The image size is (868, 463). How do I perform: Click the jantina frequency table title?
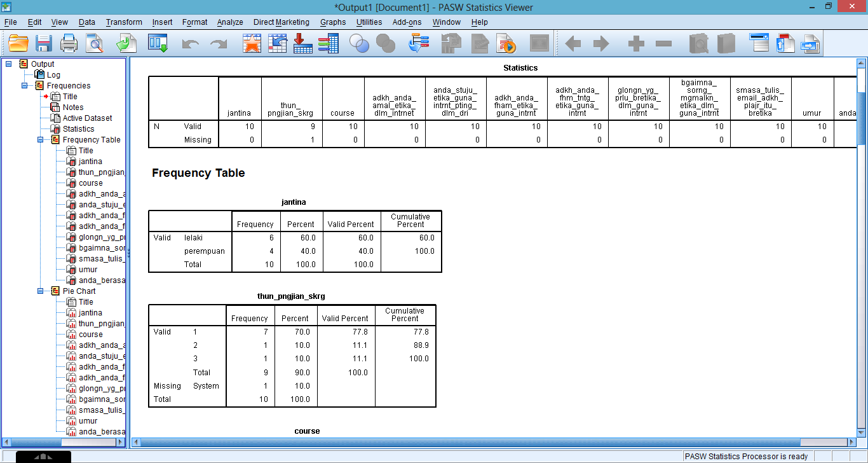pos(294,202)
